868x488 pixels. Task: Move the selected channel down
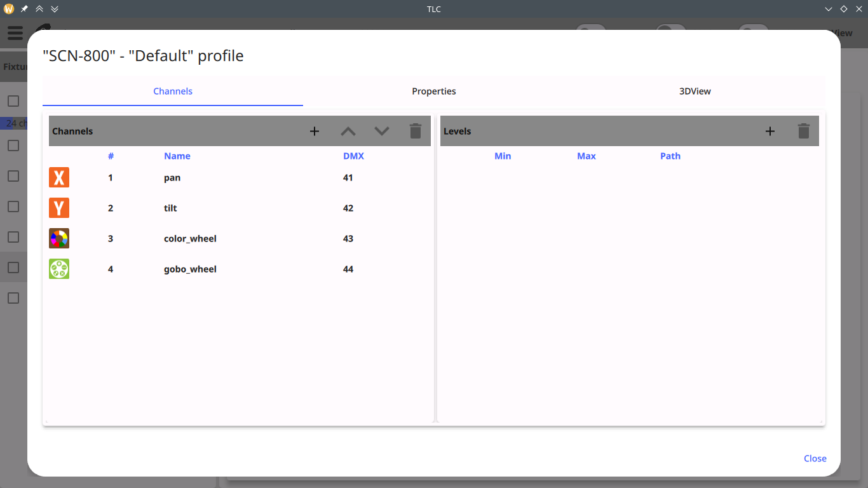point(381,131)
